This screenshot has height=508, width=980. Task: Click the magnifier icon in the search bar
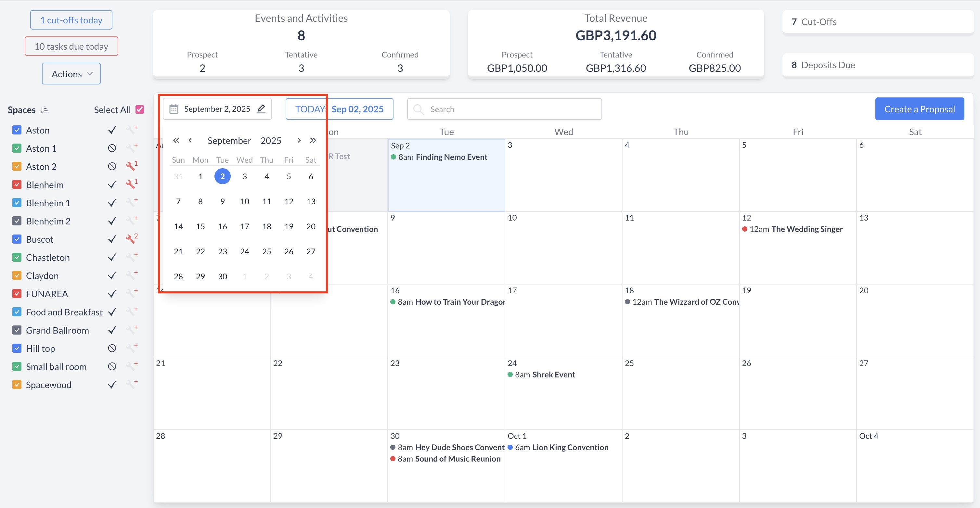tap(419, 109)
